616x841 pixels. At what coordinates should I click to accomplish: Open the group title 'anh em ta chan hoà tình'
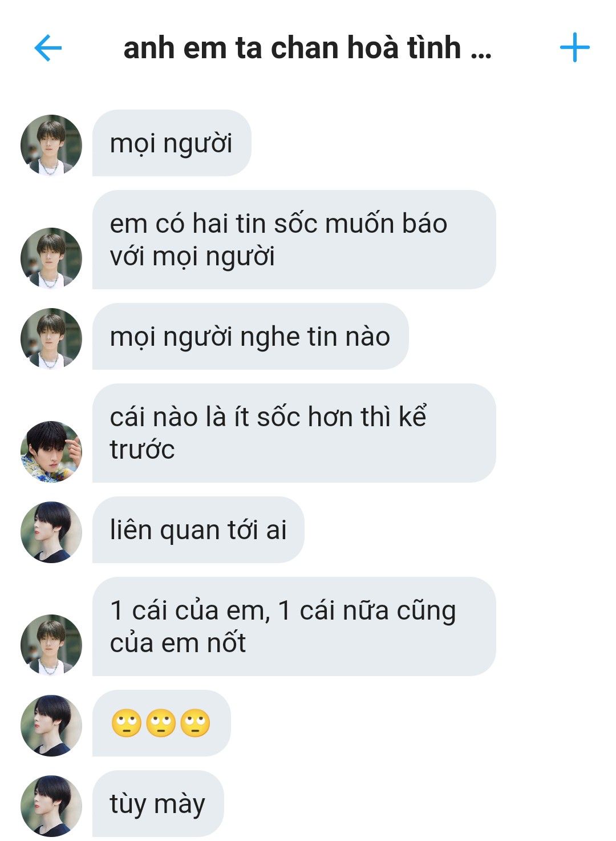click(307, 47)
